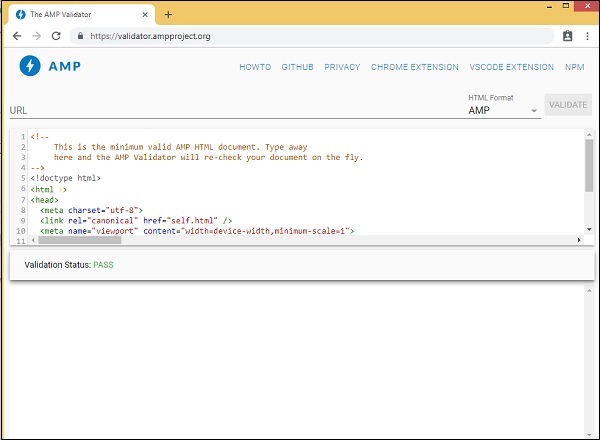The height and width of the screenshot is (440, 600).
Task: Click the padlock site info icon
Action: point(81,35)
